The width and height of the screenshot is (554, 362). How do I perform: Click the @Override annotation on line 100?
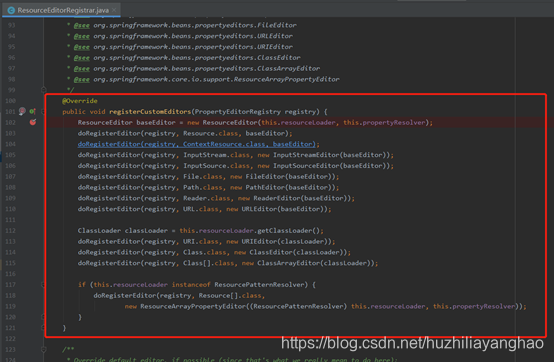coord(80,101)
